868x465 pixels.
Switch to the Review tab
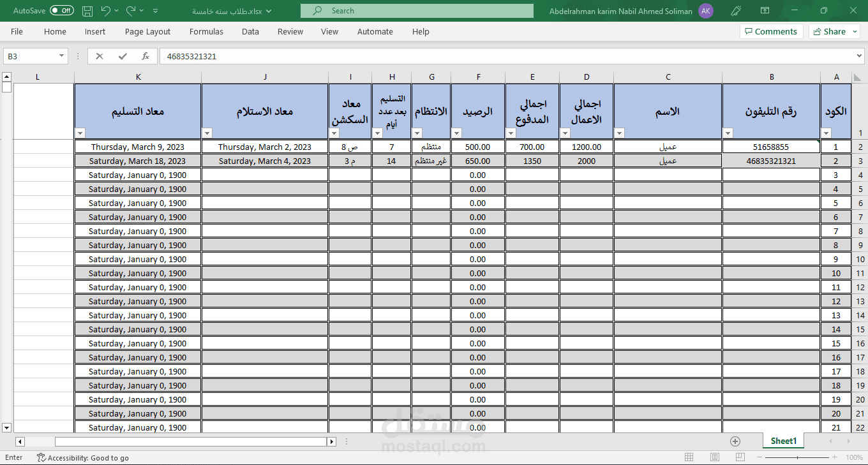290,31
